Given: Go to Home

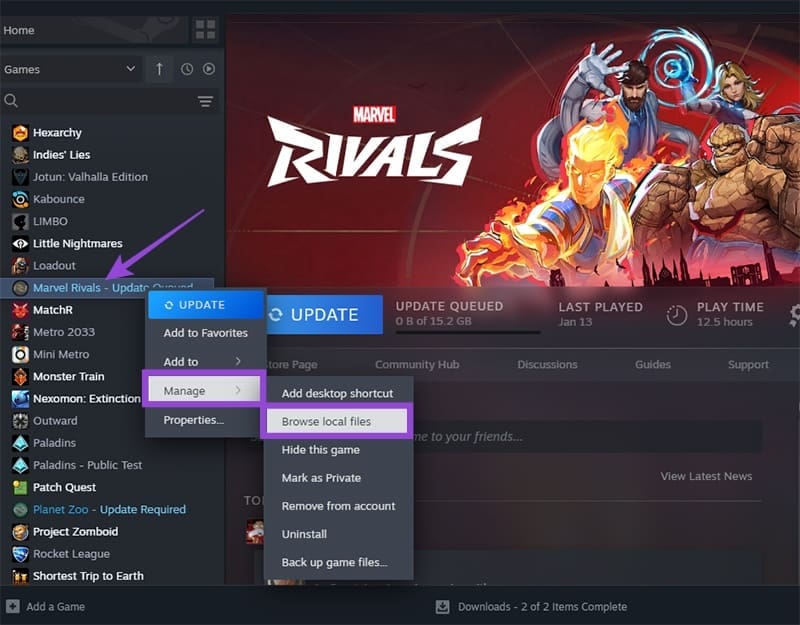Looking at the screenshot, I should [x=19, y=30].
